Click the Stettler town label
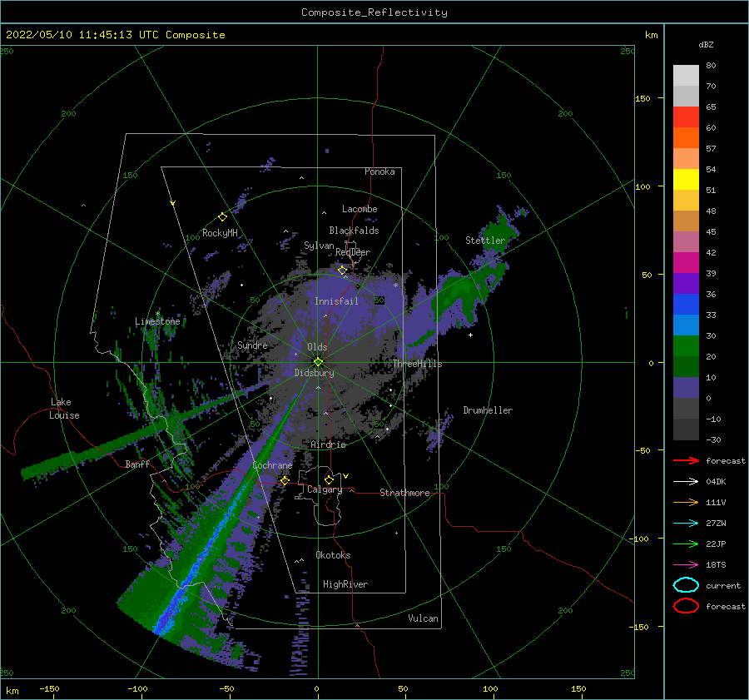 coord(485,241)
